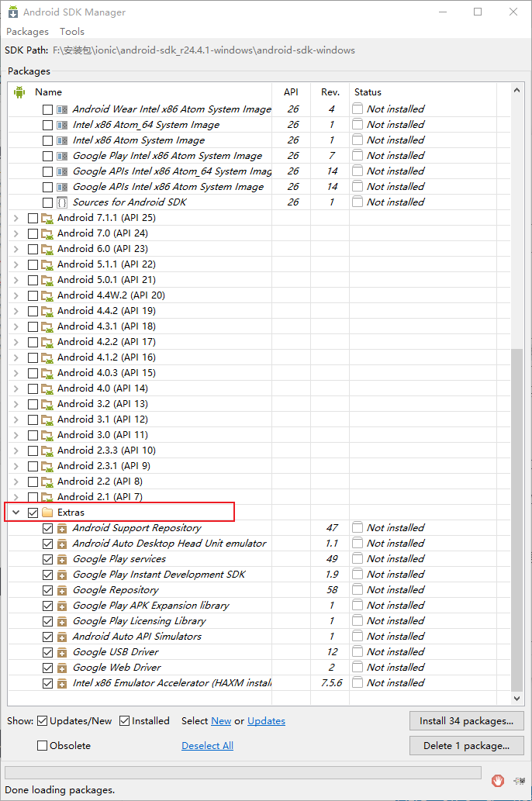Click Google Play services package icon
The height and width of the screenshot is (801, 532).
point(62,559)
